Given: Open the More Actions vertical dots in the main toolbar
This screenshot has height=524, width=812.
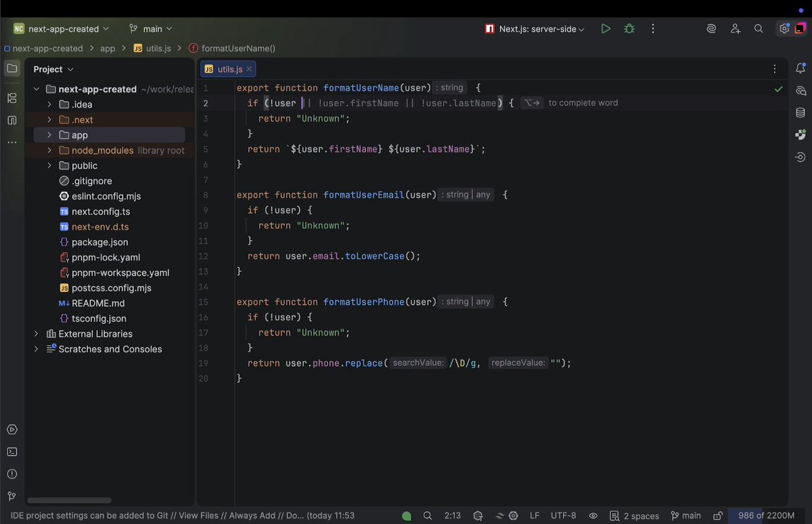Looking at the screenshot, I should point(653,29).
